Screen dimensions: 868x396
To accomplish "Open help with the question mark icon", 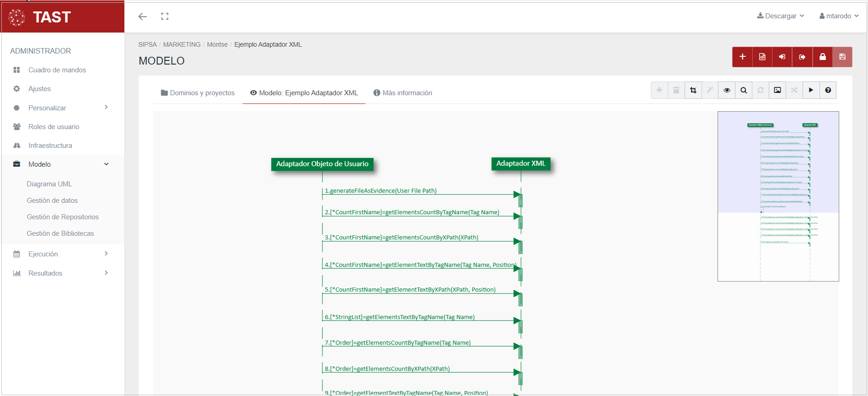I will coord(828,90).
